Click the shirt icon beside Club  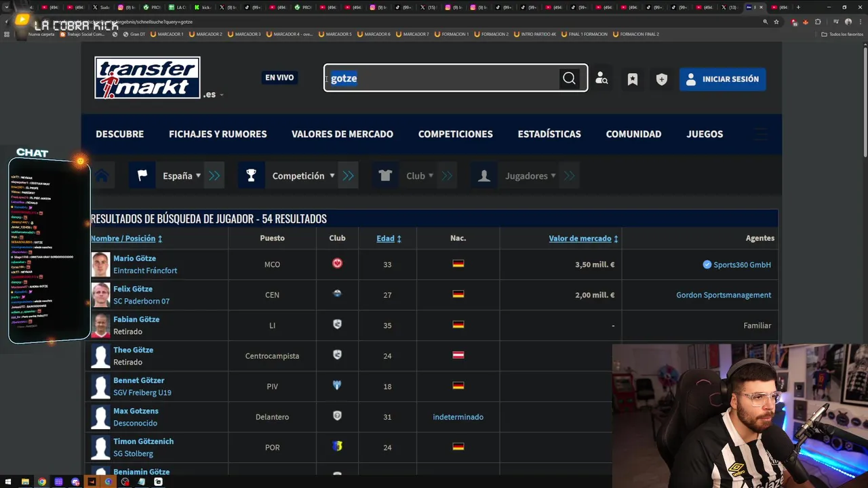[385, 176]
